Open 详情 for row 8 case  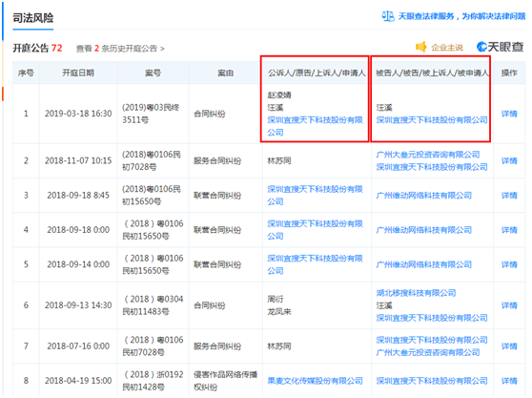(509, 381)
